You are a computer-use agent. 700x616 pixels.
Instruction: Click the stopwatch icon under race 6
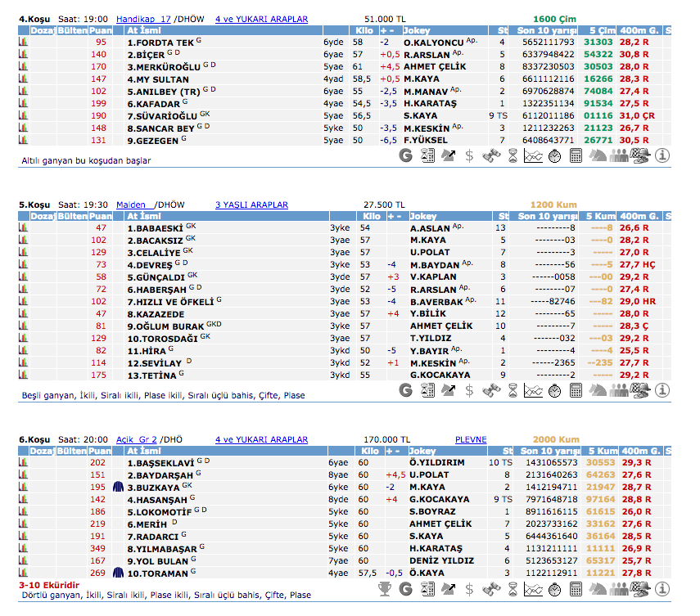(555, 587)
